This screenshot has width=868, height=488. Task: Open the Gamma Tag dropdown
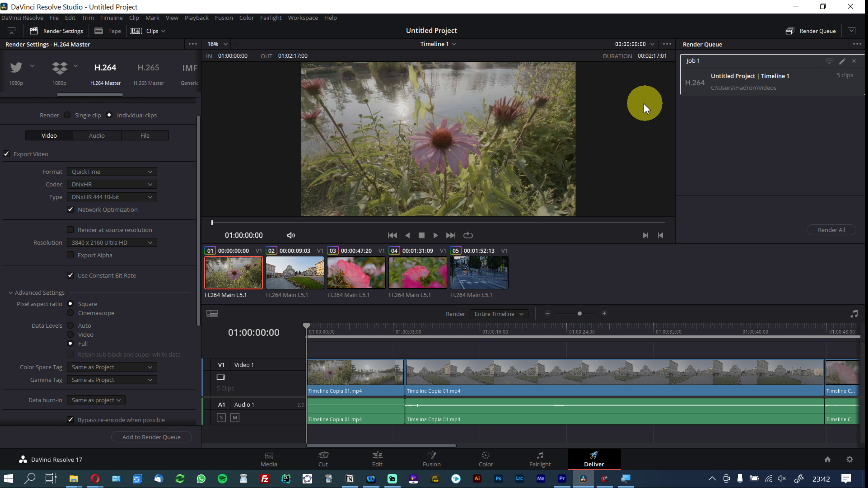(x=112, y=380)
